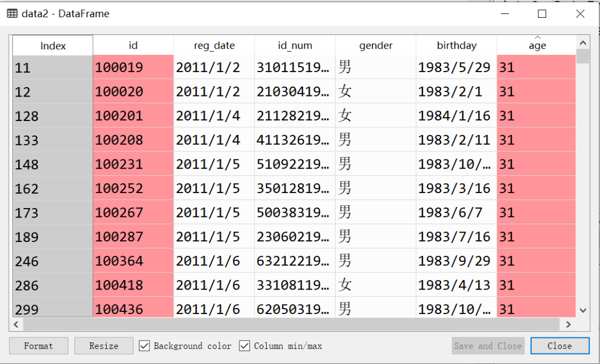Viewport: 600px width, 364px height.
Task: Click the birthday cell 1983/6/7
Action: [456, 212]
